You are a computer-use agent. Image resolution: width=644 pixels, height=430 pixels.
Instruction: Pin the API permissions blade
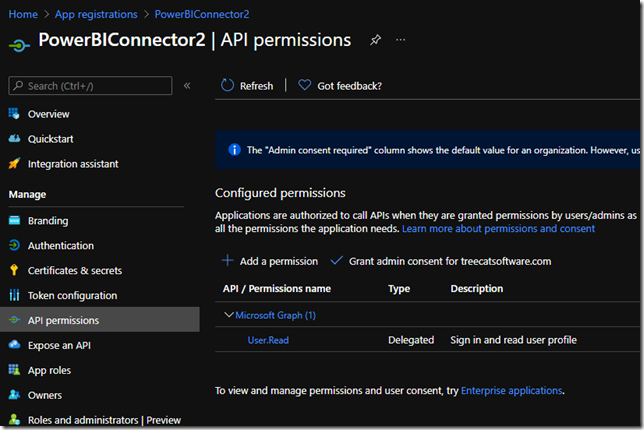click(375, 40)
